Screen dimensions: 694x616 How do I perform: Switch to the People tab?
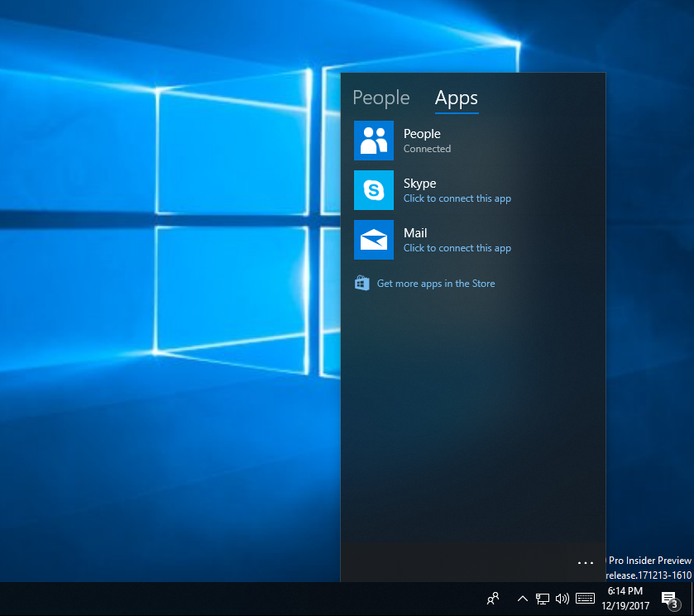point(381,98)
